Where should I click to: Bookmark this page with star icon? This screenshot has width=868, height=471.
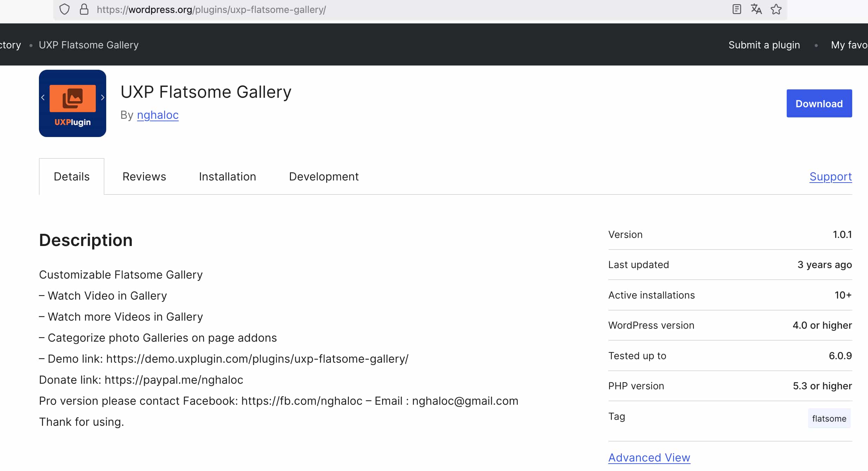click(x=776, y=9)
